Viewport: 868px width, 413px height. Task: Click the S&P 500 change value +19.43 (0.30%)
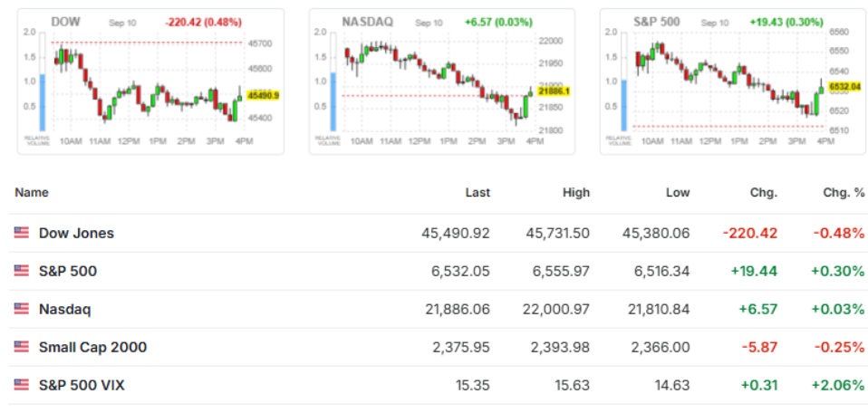(786, 23)
